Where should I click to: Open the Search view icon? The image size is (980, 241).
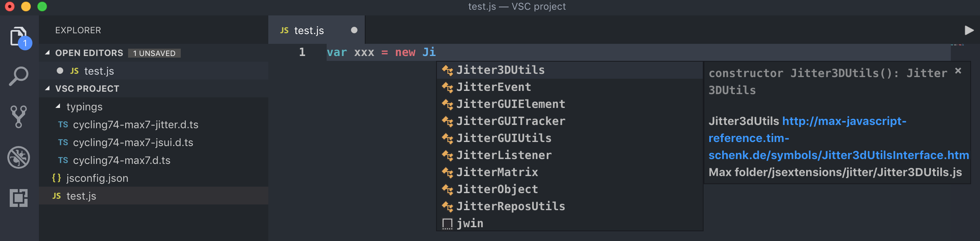19,76
